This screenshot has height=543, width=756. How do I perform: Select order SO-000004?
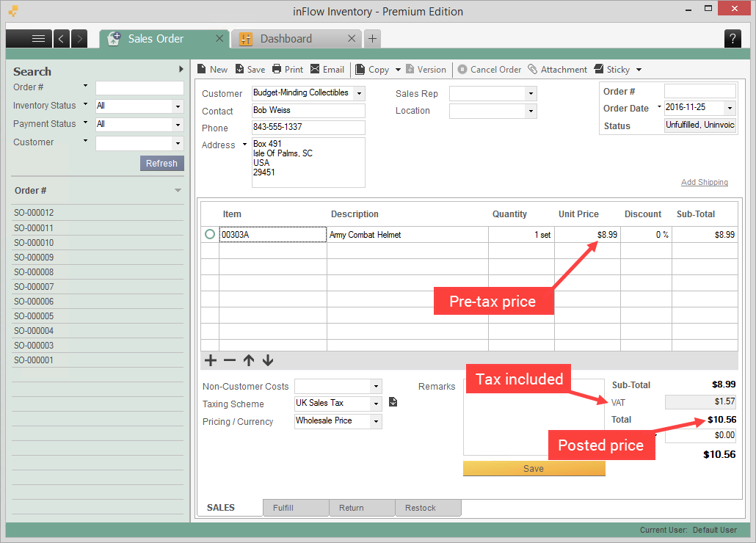(98, 330)
